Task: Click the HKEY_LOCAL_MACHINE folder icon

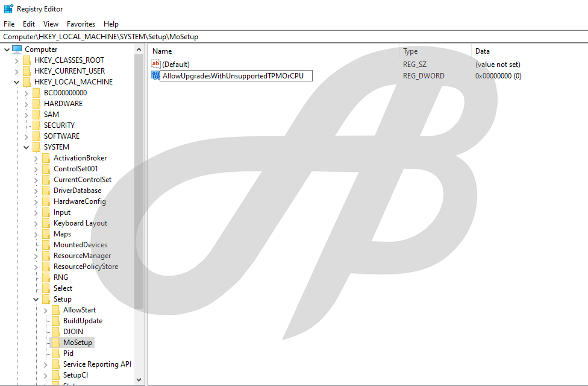Action: point(27,82)
